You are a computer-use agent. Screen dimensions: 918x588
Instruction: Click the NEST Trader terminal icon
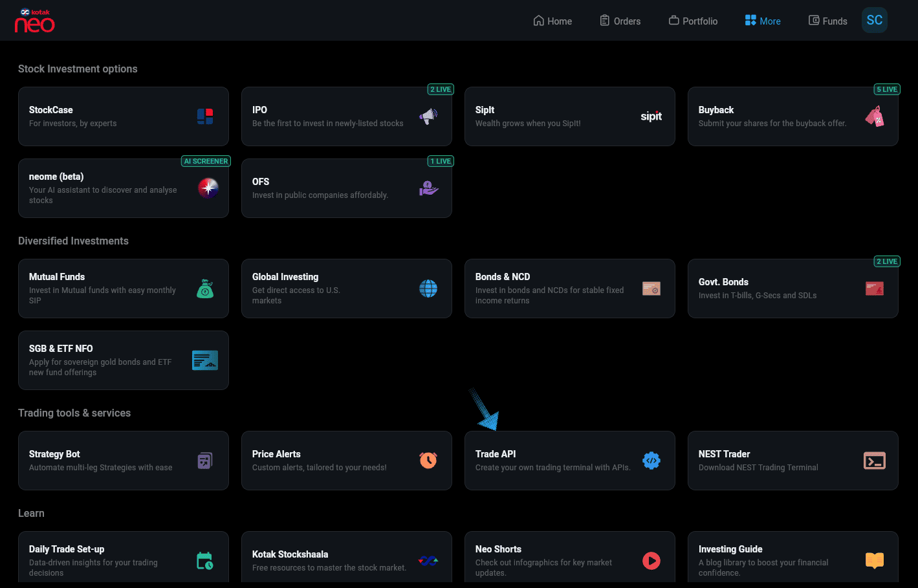[x=874, y=461]
